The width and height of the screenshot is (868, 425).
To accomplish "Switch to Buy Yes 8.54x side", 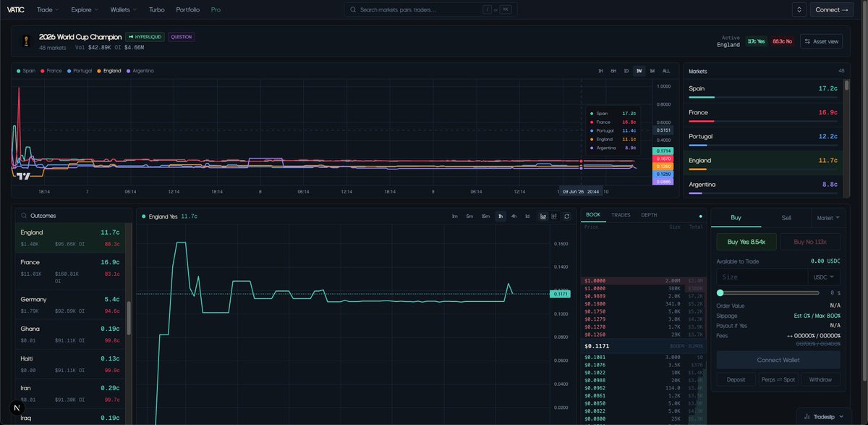I will coord(746,242).
